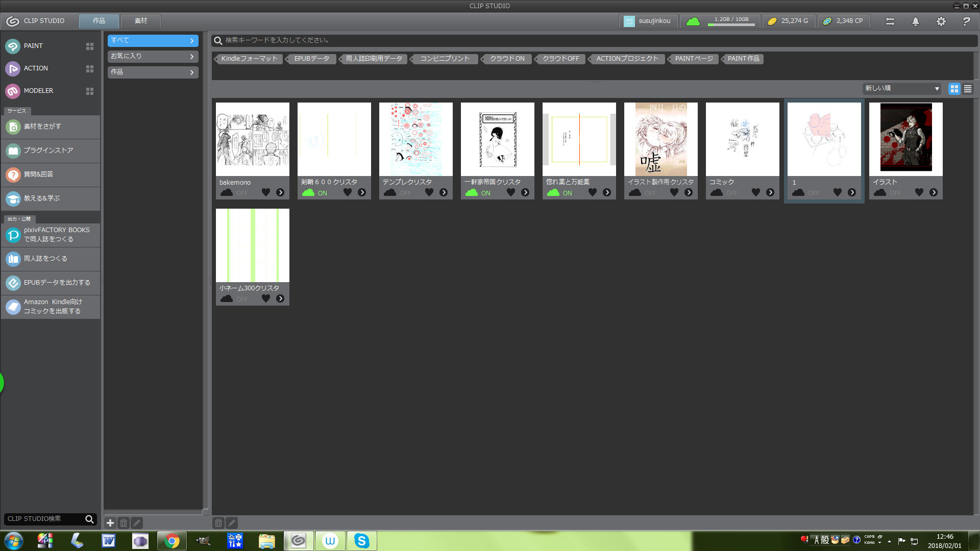Toggle cloud sync for イラスト work
The height and width of the screenshot is (551, 980).
[x=880, y=193]
